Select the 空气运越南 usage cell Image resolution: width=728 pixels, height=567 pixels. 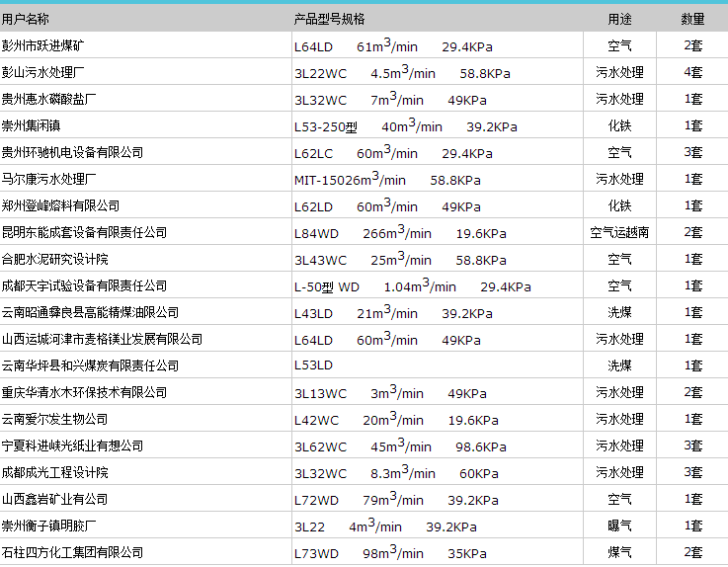tap(619, 233)
